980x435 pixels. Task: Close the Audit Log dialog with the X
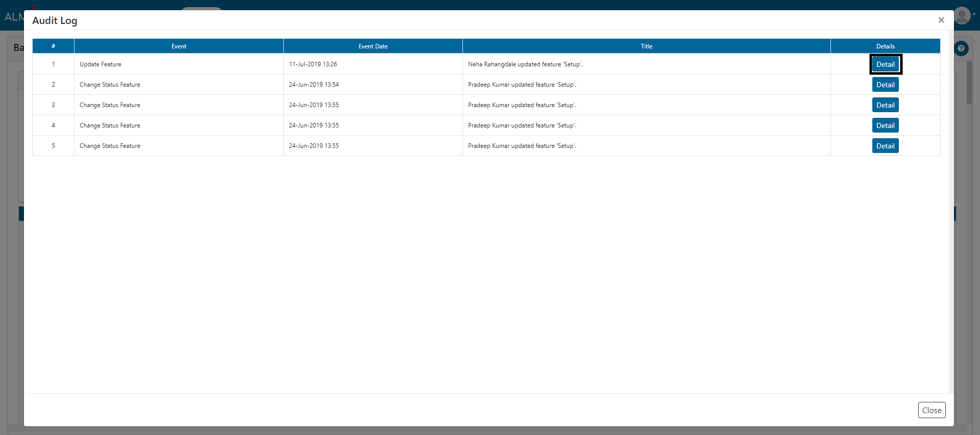[941, 20]
